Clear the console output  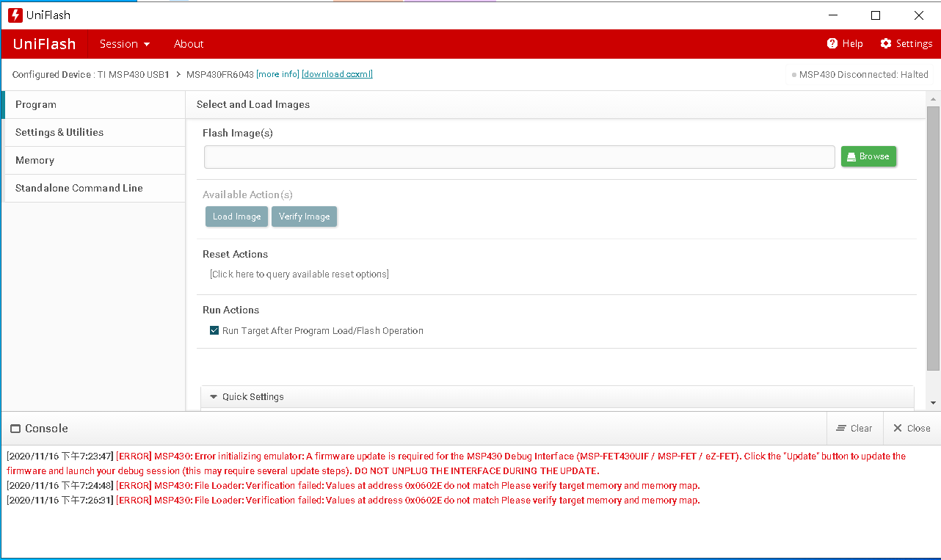point(854,429)
